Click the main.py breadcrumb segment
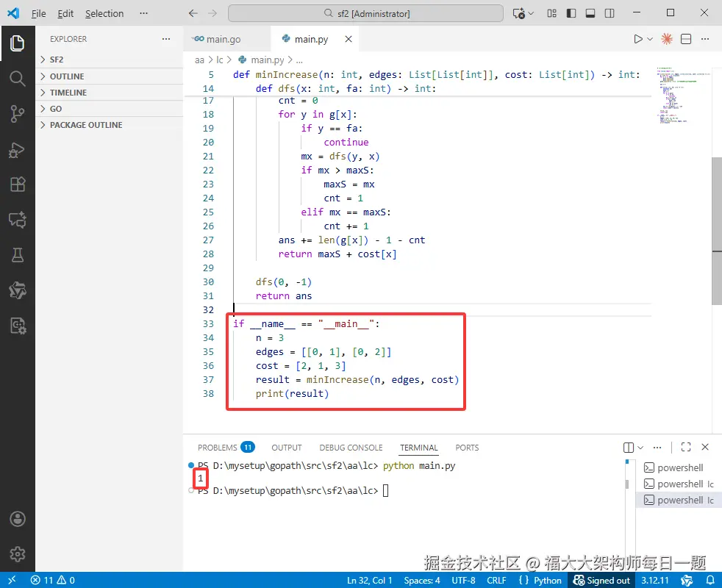The width and height of the screenshot is (722, 588). pyautogui.click(x=268, y=60)
